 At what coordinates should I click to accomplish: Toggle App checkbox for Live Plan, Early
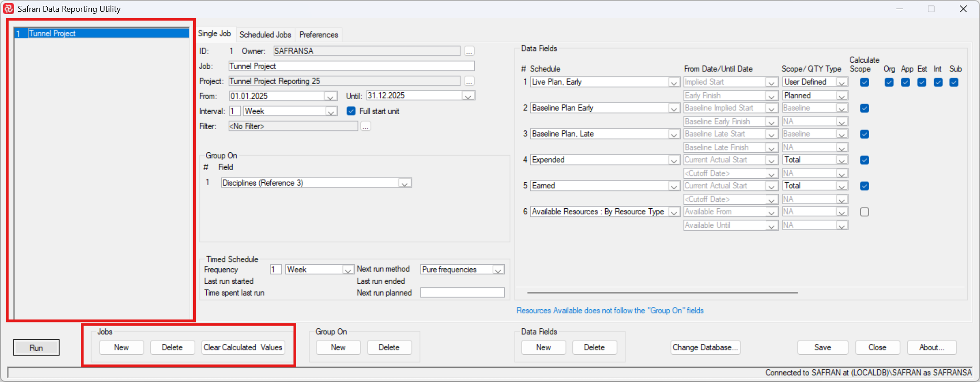pyautogui.click(x=905, y=82)
